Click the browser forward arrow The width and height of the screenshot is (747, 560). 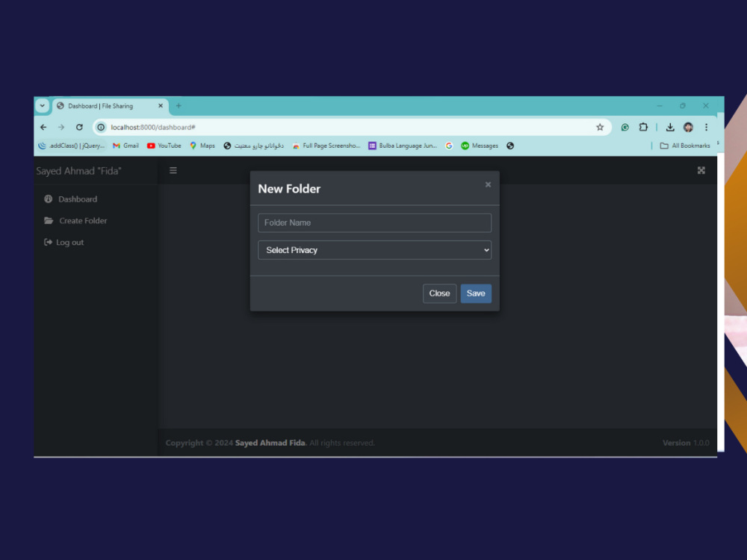click(61, 127)
